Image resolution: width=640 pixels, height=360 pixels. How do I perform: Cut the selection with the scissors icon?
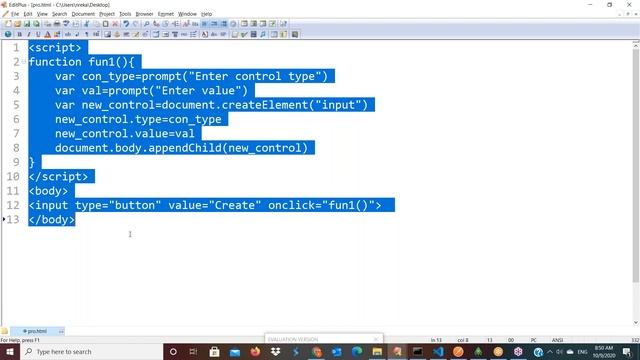[x=87, y=24]
